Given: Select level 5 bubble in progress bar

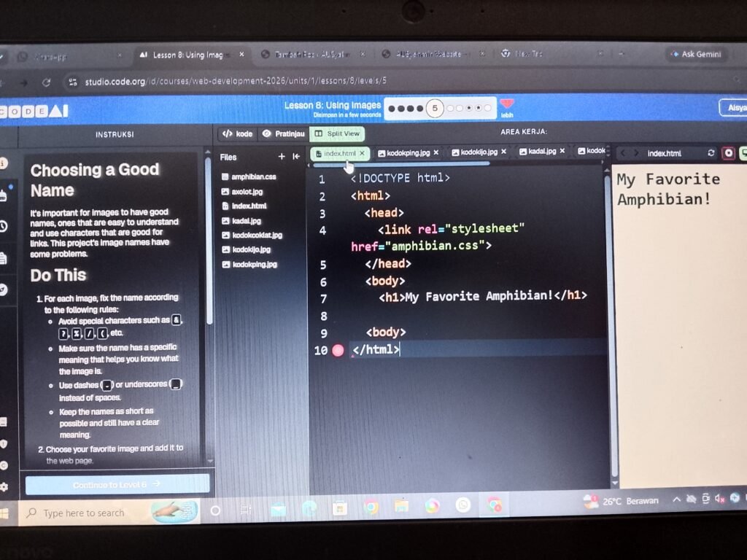Looking at the screenshot, I should click(435, 109).
